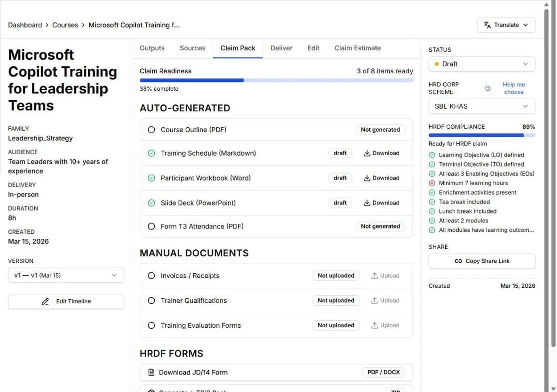Viewport: 557px width, 392px height.
Task: Click the link icon on Copy Share Link
Action: tap(458, 261)
